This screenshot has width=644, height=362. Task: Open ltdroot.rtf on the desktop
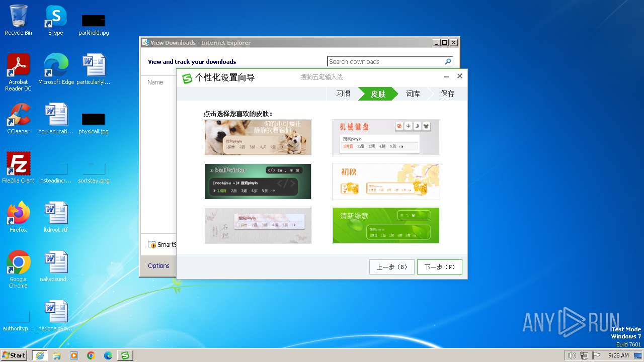coord(56,217)
